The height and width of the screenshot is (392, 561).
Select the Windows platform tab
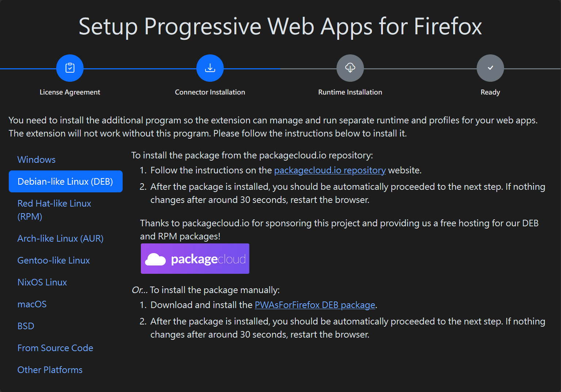(x=36, y=160)
